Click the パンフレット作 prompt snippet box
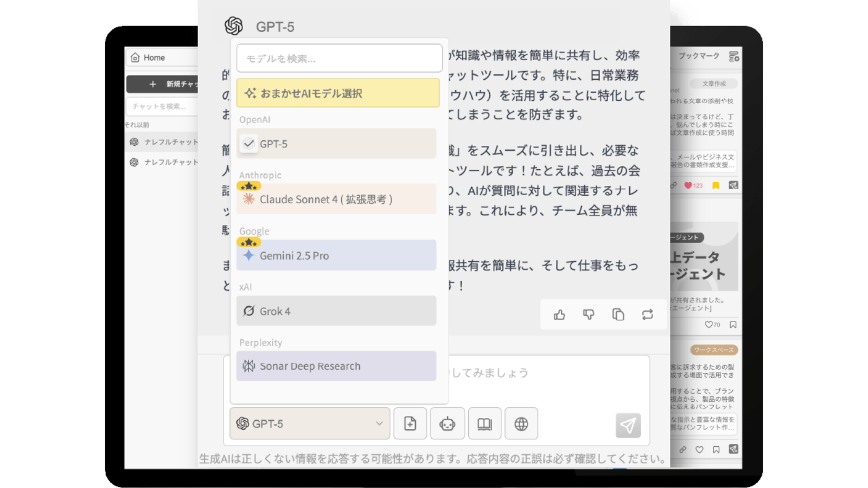 click(x=704, y=423)
